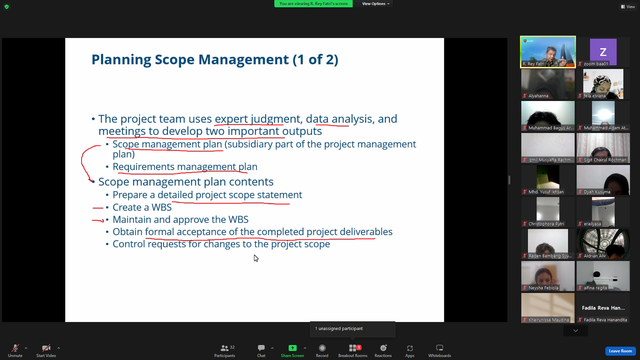Click the 'Create a WBS' bullet
Screen dimensions: 640x360
click(142, 207)
